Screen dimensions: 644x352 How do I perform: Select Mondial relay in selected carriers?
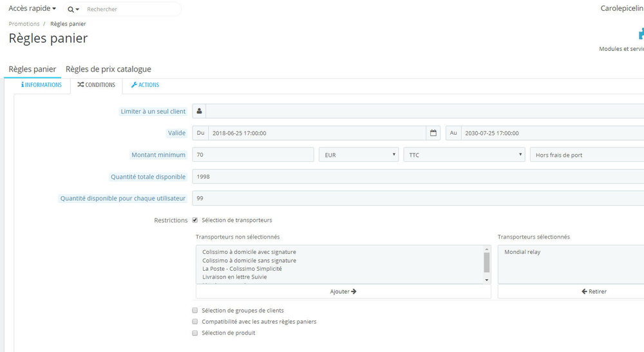point(522,251)
